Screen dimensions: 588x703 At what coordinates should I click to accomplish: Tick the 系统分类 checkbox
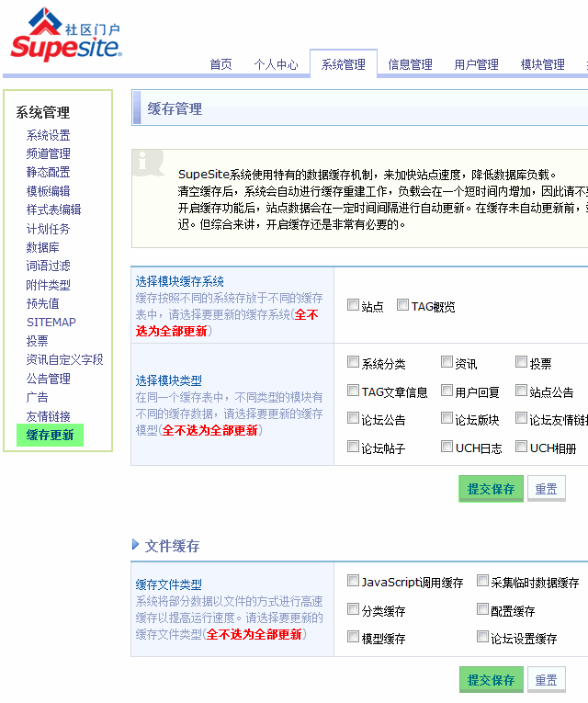pos(354,362)
